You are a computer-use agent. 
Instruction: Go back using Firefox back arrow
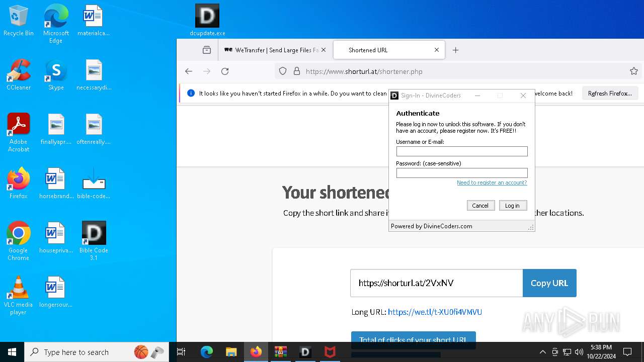tap(189, 71)
